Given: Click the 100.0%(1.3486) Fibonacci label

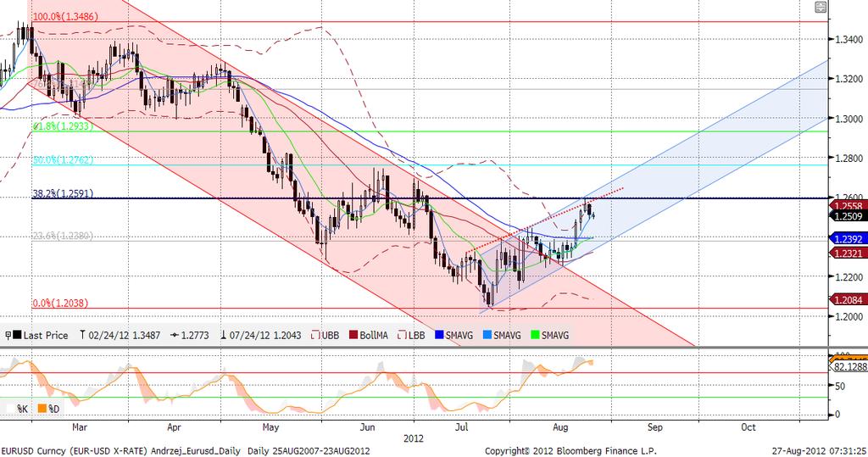Looking at the screenshot, I should (65, 17).
